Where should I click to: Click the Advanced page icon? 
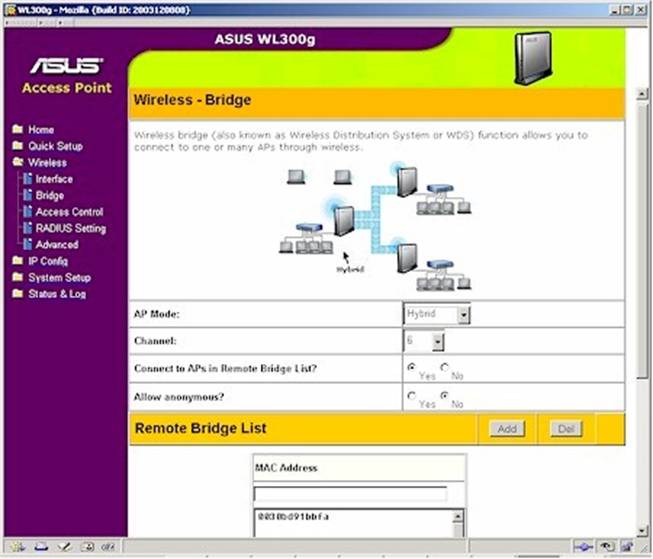27,244
